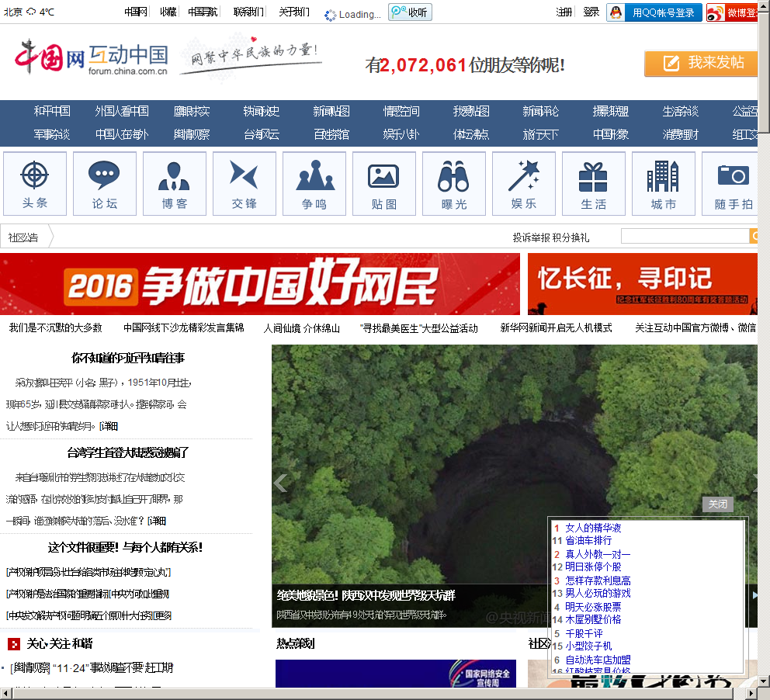
Task: Open 外国人看中国 in navigation bar
Action: [122, 112]
